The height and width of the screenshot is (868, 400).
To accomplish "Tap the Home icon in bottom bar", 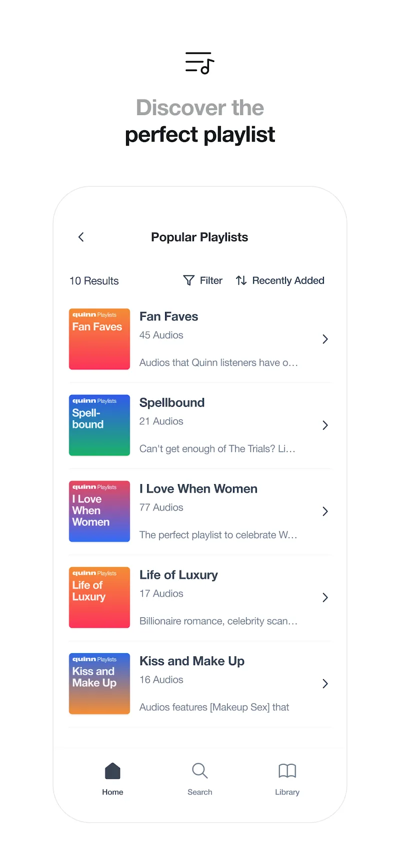I will (112, 771).
